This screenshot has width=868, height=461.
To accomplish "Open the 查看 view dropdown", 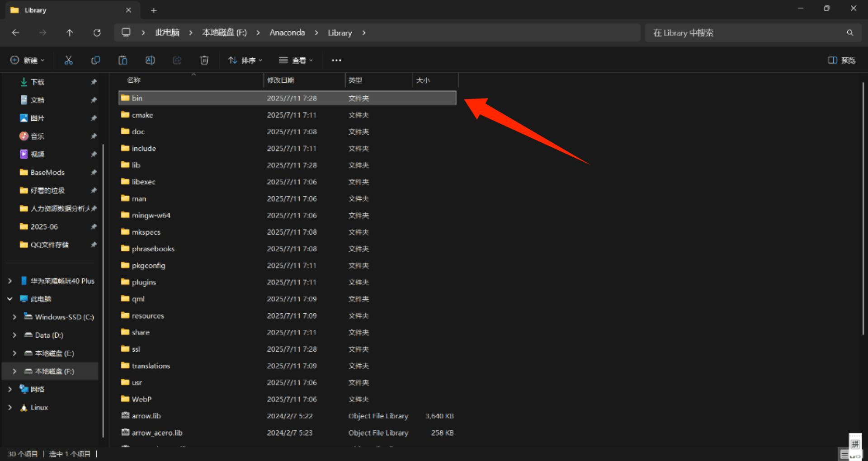I will point(296,60).
